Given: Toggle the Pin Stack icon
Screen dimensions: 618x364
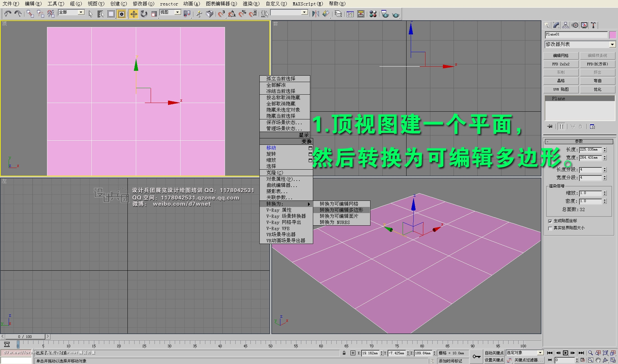Looking at the screenshot, I should (x=550, y=126).
